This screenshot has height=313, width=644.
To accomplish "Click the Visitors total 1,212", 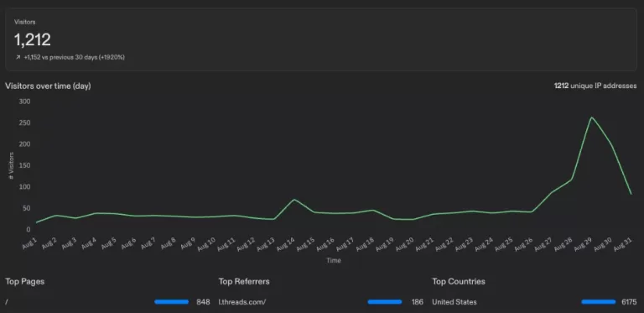I will click(x=33, y=39).
